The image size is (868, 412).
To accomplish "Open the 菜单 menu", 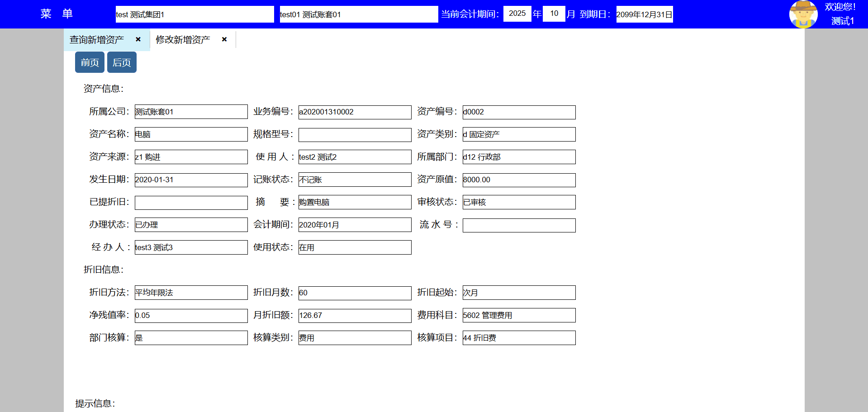I will click(57, 14).
